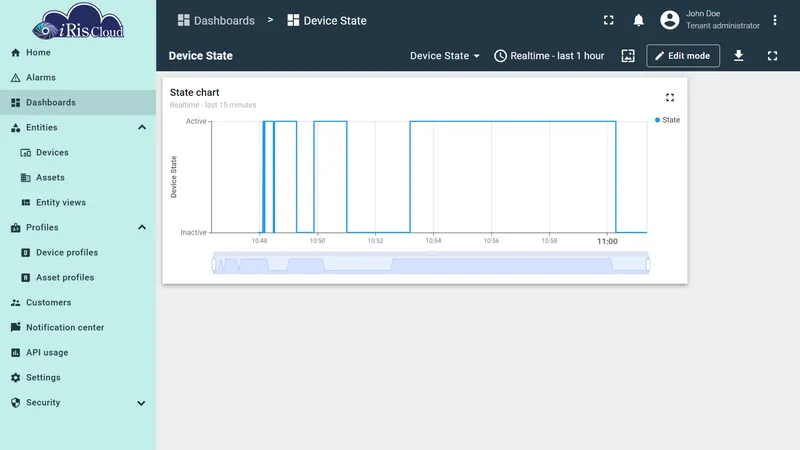Click the Device profiles icon

click(x=26, y=253)
